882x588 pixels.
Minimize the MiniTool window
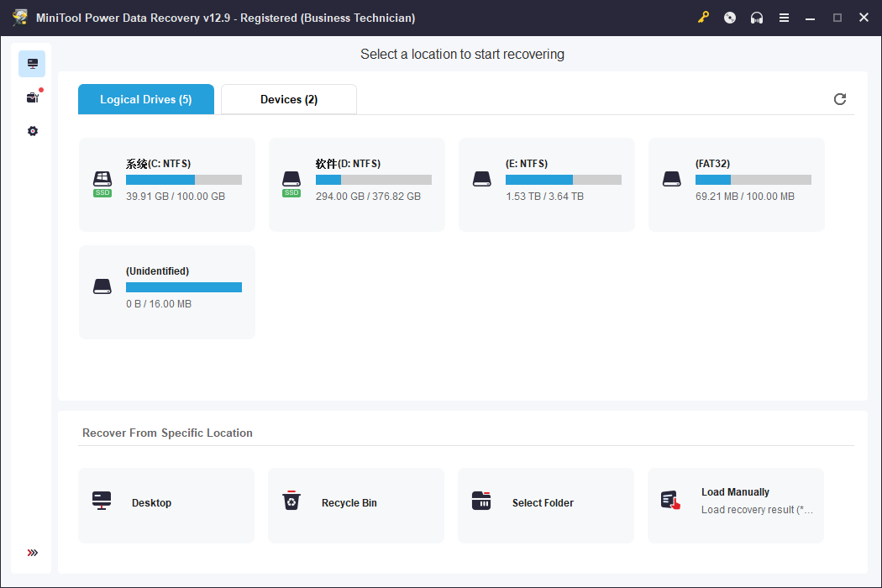point(810,18)
